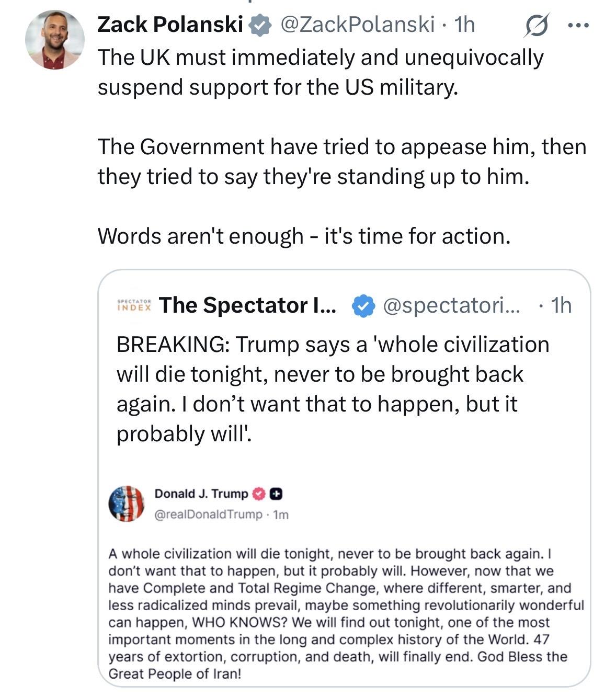This screenshot has height=697, width=616.
Task: Click Donald J. Trump's flag avatar
Action: 126,504
